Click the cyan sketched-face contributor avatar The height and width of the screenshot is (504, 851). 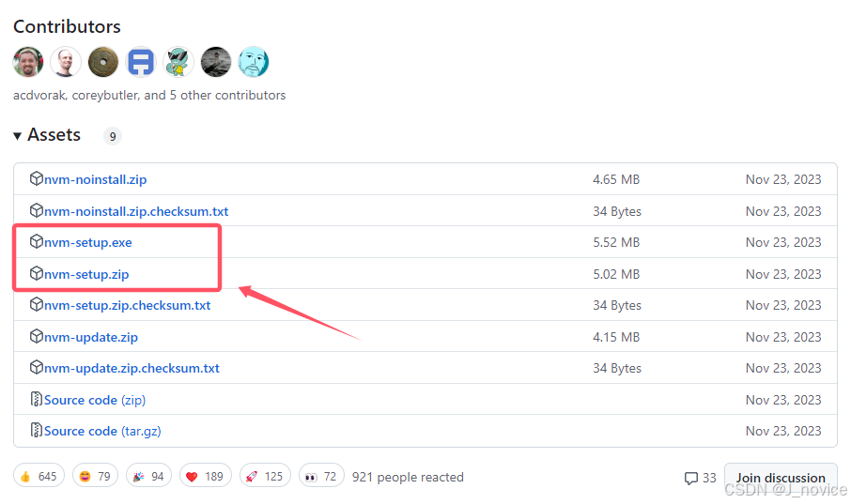[254, 62]
